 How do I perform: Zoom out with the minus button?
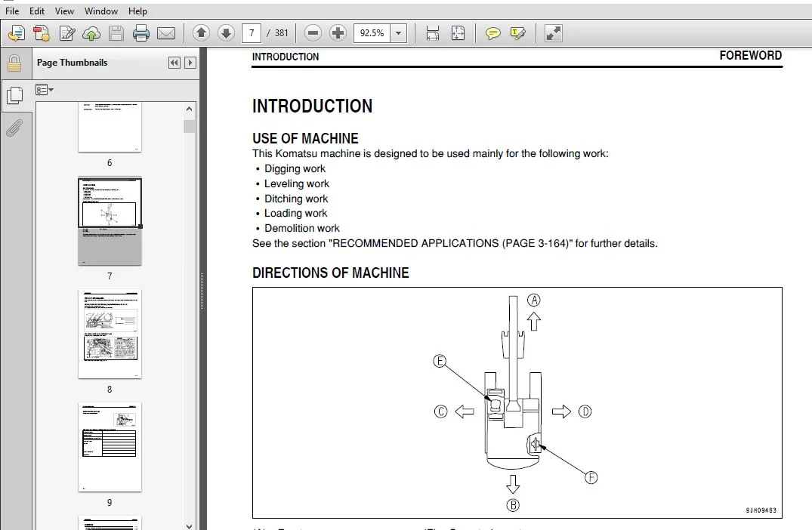(x=313, y=33)
